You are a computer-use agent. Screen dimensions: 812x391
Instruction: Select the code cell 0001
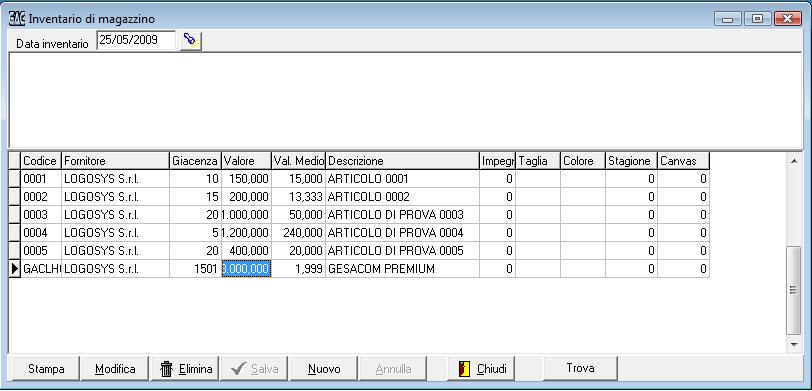(41, 179)
